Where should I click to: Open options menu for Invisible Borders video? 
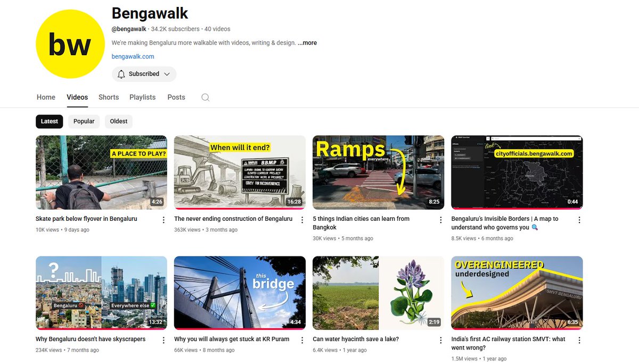click(579, 220)
